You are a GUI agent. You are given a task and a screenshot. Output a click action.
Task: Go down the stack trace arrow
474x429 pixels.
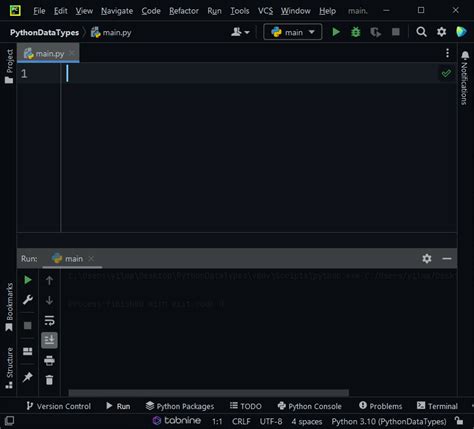point(49,300)
